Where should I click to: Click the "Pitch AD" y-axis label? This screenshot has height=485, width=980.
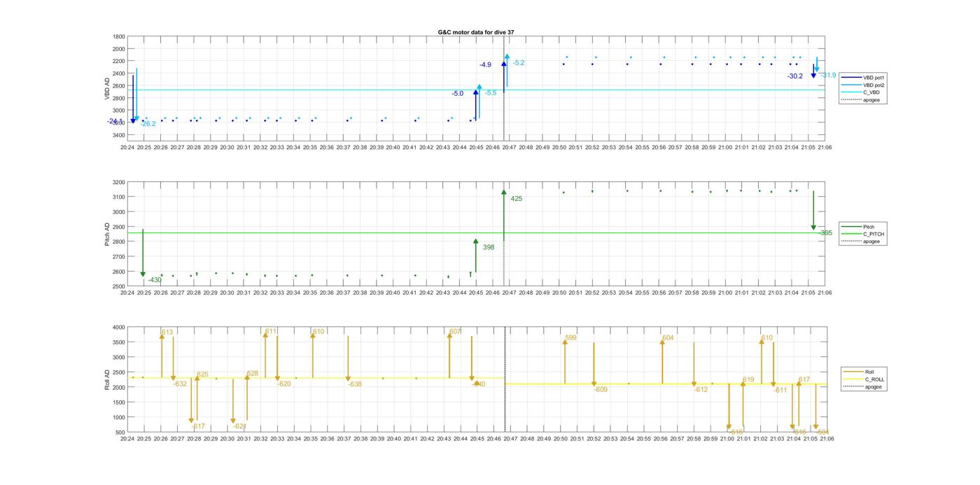108,234
